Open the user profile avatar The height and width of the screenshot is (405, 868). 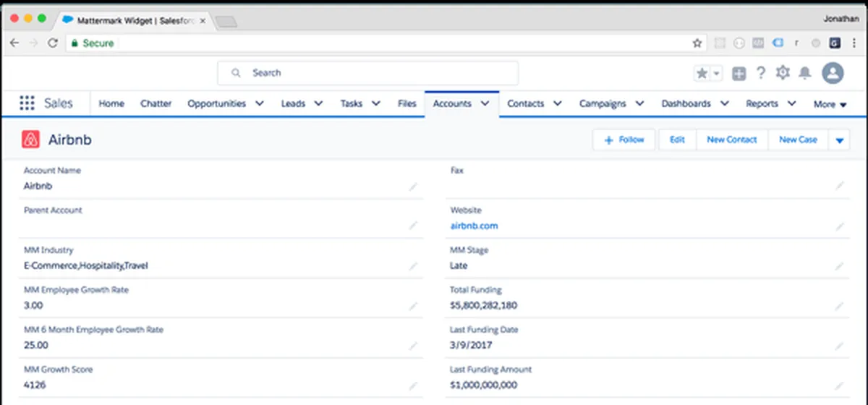(x=833, y=73)
